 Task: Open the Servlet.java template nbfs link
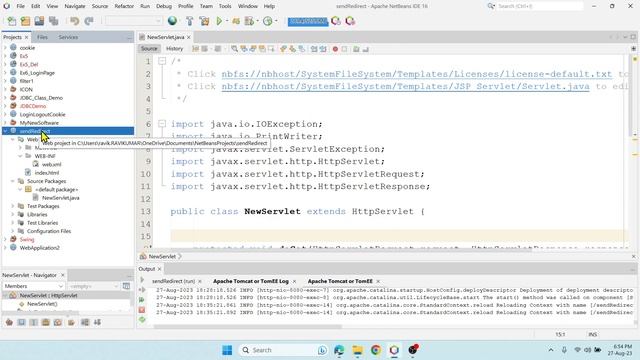point(405,87)
